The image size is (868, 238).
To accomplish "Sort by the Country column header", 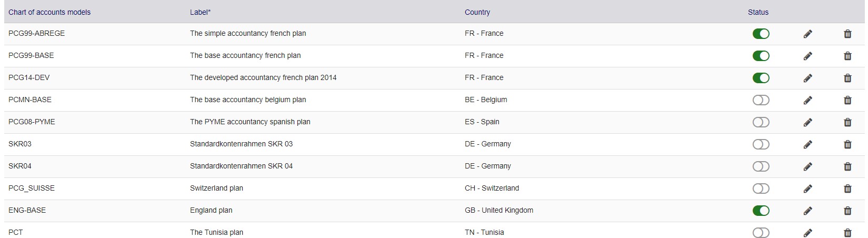I will (x=477, y=12).
